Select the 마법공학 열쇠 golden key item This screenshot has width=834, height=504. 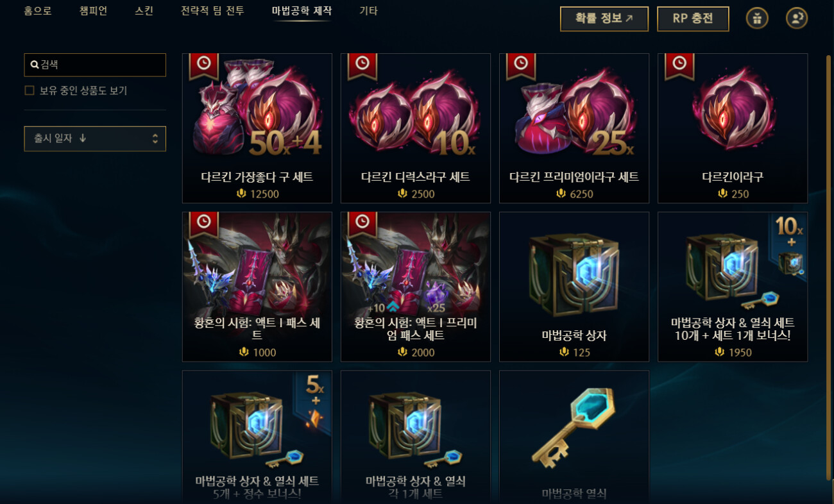pos(574,437)
